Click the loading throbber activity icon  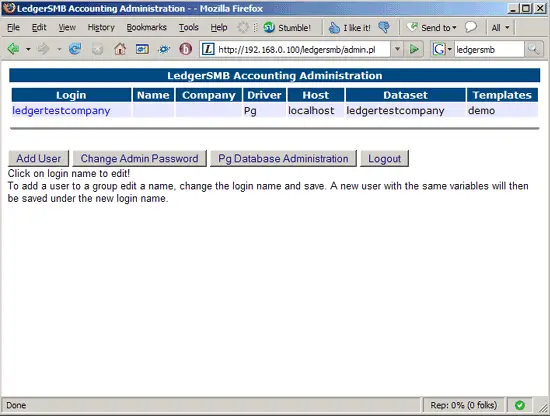242,27
